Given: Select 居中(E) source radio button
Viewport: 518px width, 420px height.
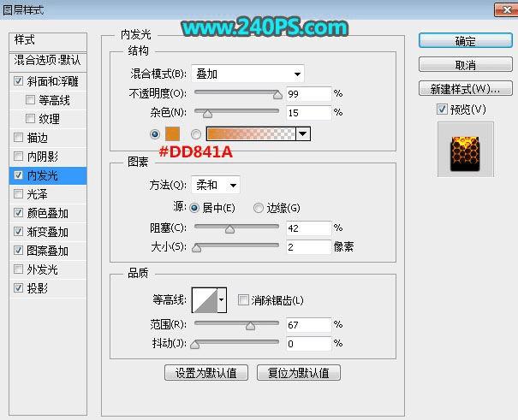Looking at the screenshot, I should (x=194, y=208).
